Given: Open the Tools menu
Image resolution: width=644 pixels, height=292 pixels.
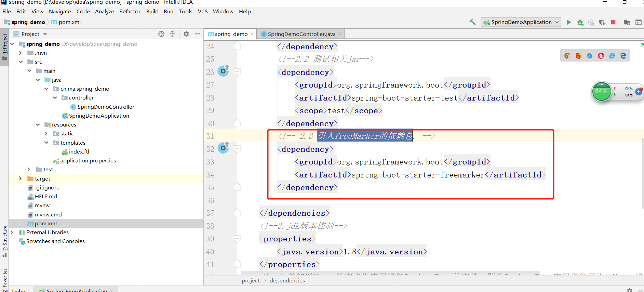Looking at the screenshot, I should 185,11.
